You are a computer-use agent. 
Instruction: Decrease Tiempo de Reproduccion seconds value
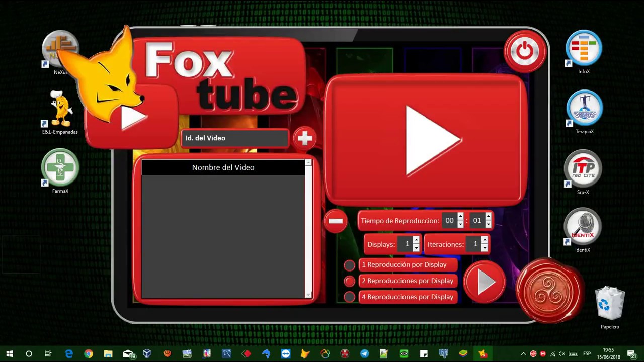tap(488, 224)
